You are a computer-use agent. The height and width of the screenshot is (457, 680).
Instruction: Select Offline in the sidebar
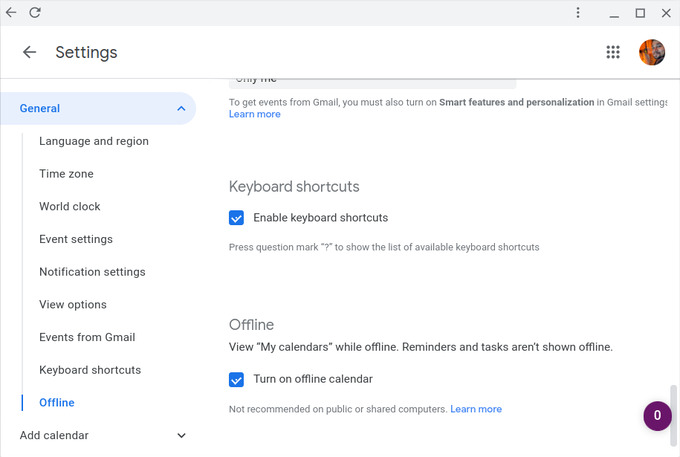point(57,403)
